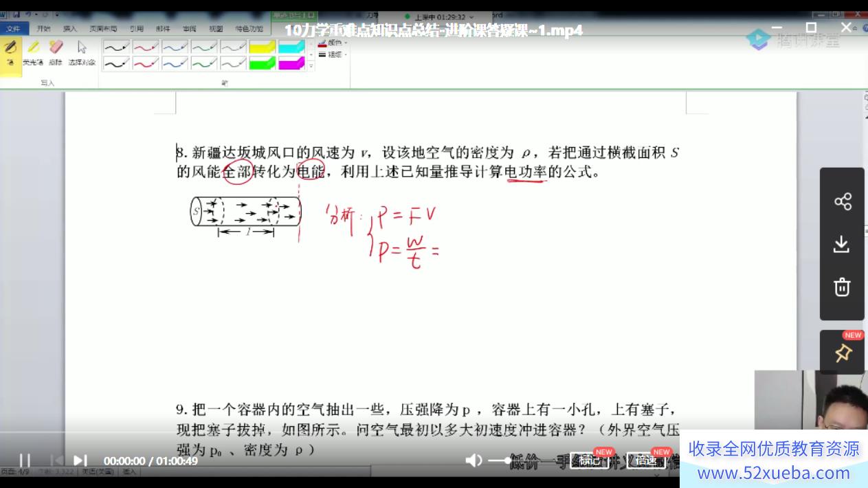The height and width of the screenshot is (488, 868).
Task: Activate the select objects (选择对象) arrow tool
Action: (x=82, y=52)
